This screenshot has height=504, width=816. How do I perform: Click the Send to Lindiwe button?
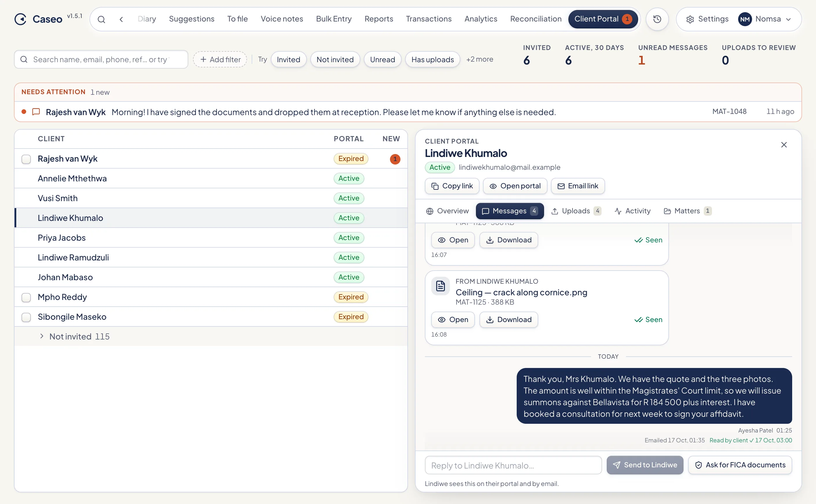pos(645,465)
